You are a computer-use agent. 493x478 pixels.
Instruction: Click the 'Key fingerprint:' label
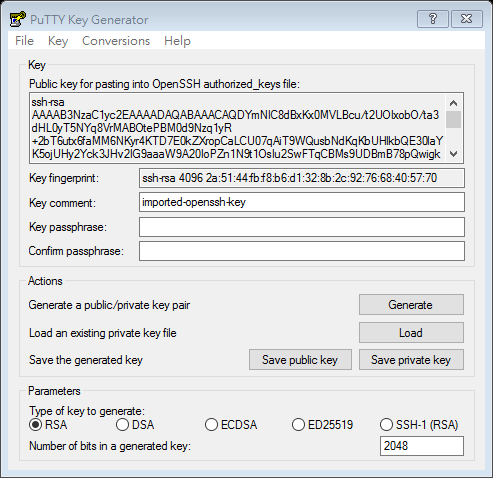pyautogui.click(x=64, y=178)
